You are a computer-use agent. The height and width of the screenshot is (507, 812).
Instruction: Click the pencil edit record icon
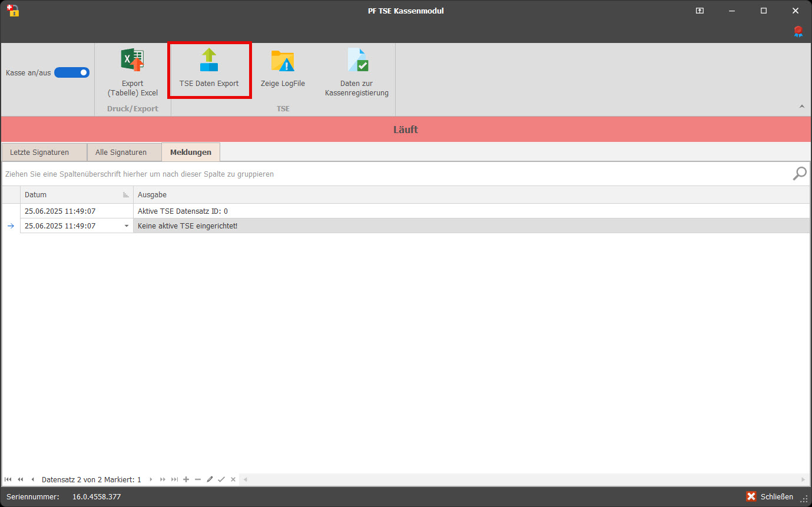tap(210, 479)
